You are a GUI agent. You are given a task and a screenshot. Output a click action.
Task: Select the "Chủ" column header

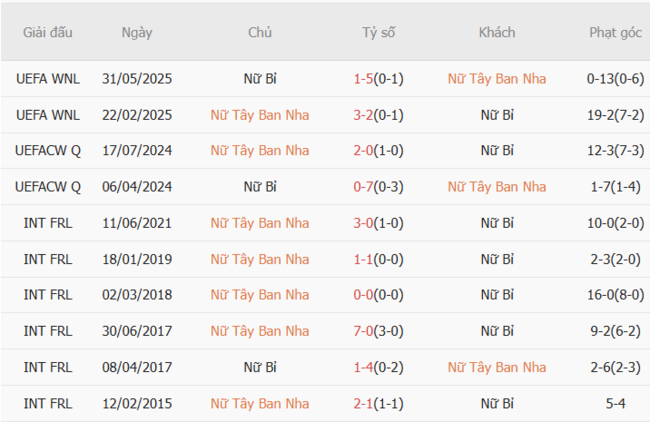(x=260, y=32)
